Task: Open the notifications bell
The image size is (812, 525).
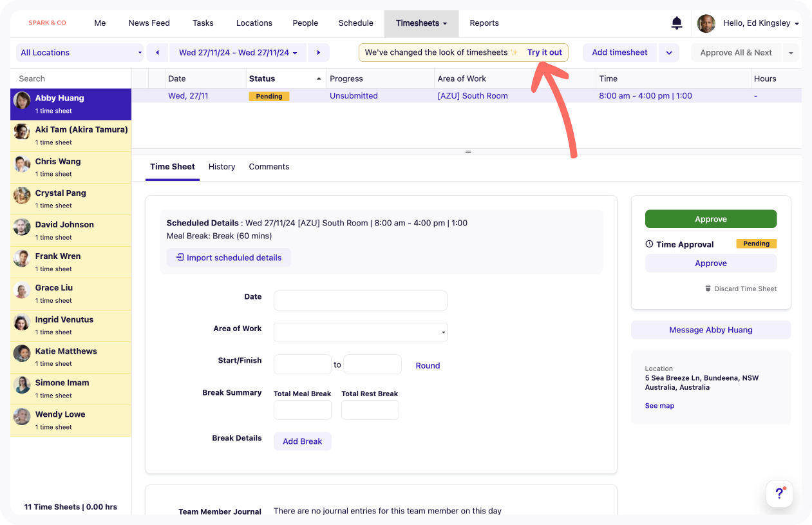Action: [x=677, y=23]
